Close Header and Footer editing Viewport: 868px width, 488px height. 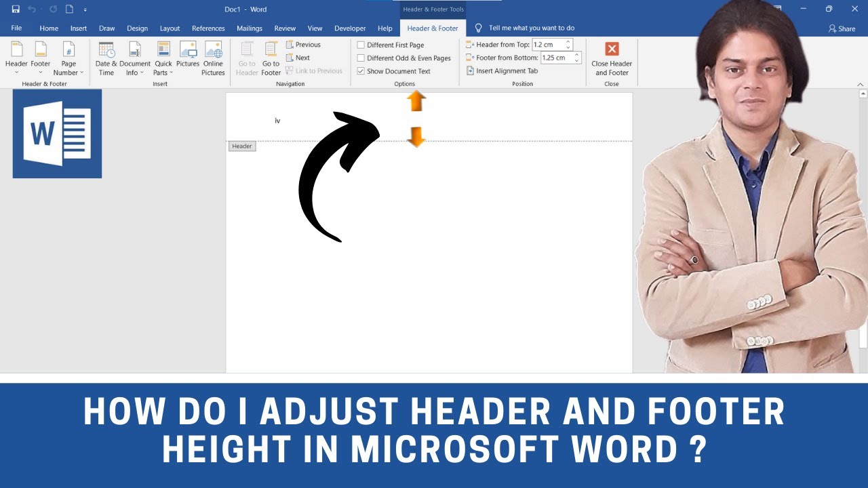612,58
